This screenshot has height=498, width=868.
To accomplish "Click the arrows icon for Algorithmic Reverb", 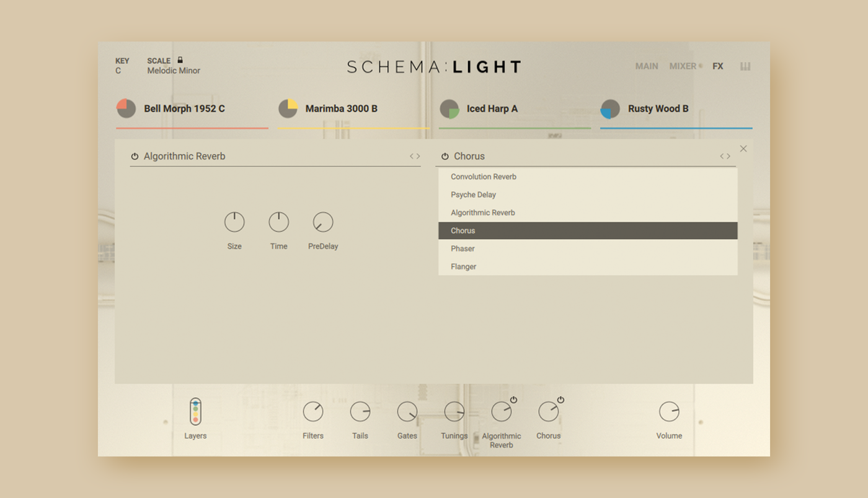I will pos(415,156).
